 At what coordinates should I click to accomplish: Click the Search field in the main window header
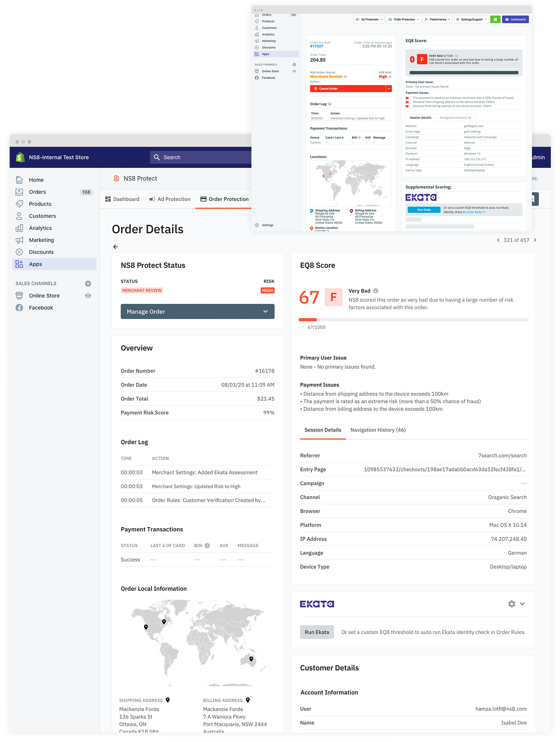pyautogui.click(x=201, y=157)
